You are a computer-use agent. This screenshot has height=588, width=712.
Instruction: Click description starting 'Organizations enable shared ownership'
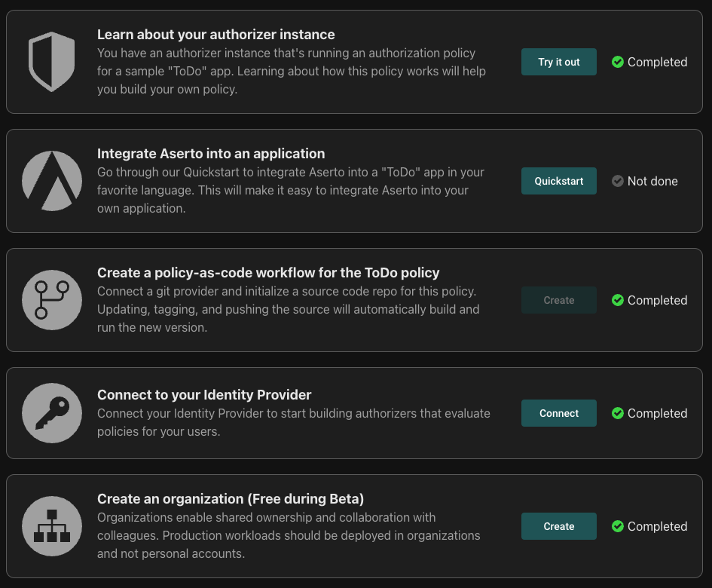(289, 536)
